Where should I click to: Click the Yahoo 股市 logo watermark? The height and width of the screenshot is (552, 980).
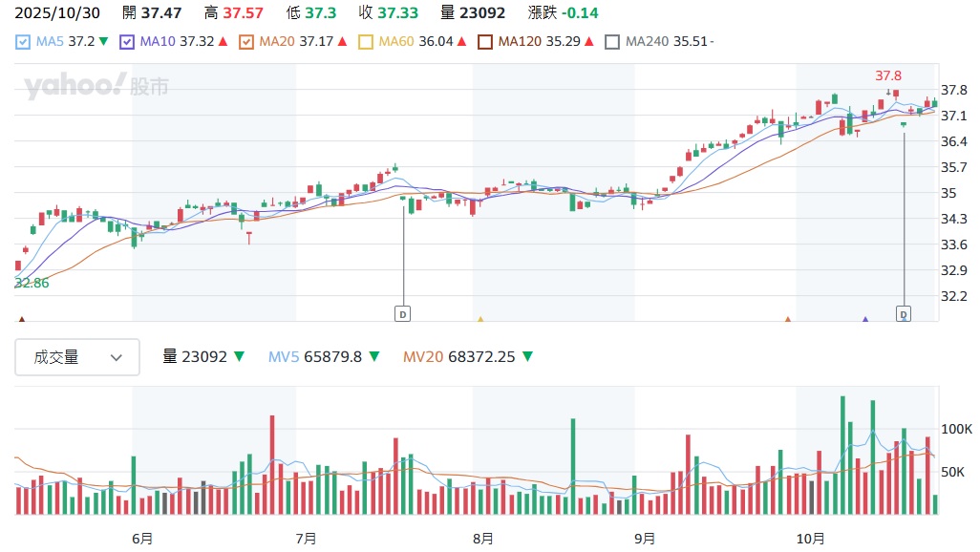coord(96,87)
